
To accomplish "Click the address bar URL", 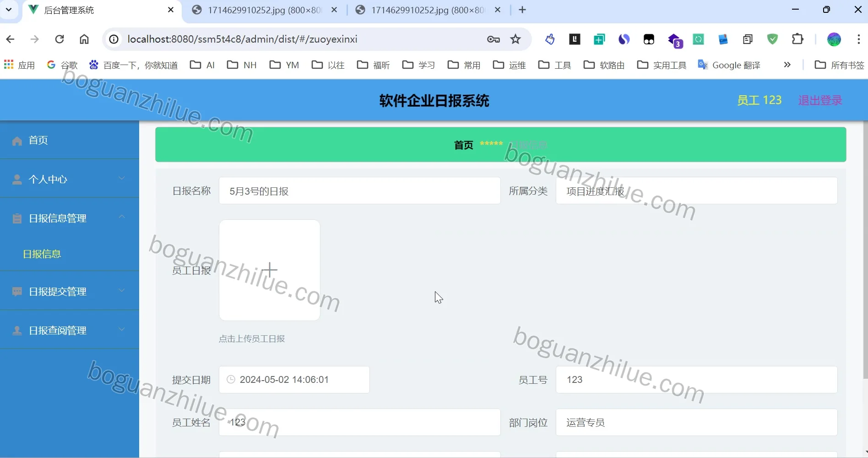I will 242,39.
